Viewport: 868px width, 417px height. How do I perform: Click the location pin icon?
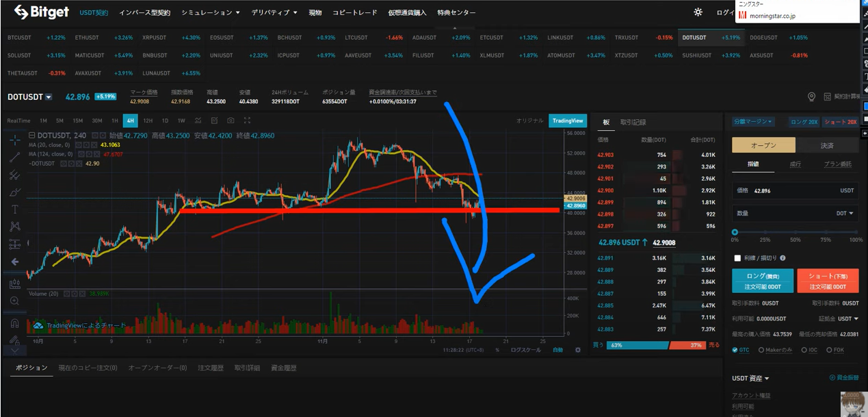coord(812,97)
